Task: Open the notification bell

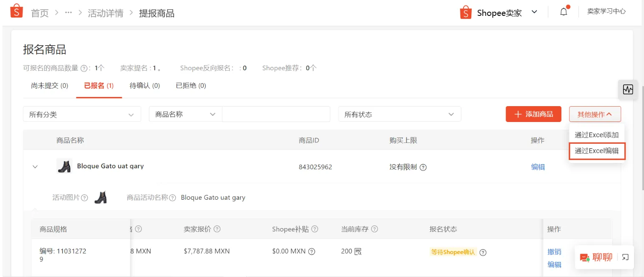Action: point(563,11)
